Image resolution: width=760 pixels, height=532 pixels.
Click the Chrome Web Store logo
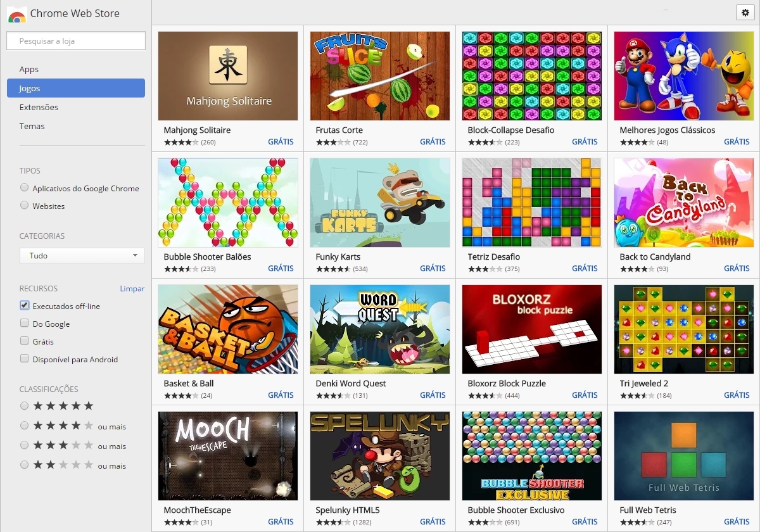point(17,14)
